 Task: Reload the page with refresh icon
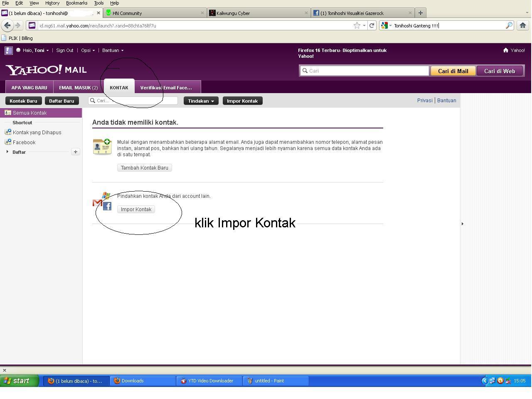(x=372, y=25)
